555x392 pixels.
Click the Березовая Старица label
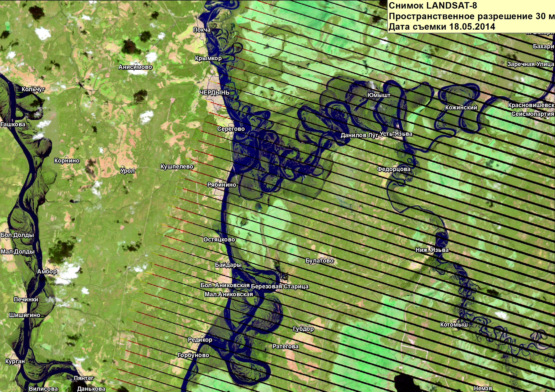(x=280, y=287)
